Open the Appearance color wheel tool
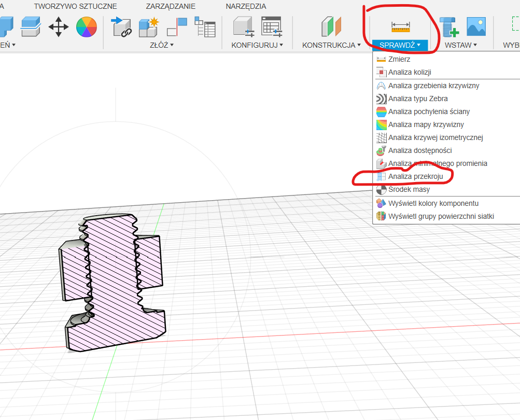Screen dimensions: 520x420 (86, 26)
